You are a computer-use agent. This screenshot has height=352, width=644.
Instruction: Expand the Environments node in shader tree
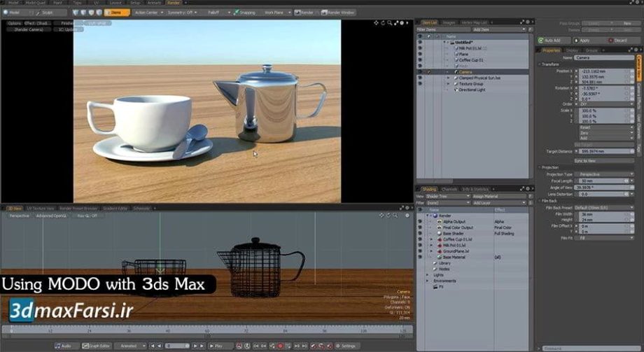click(428, 281)
